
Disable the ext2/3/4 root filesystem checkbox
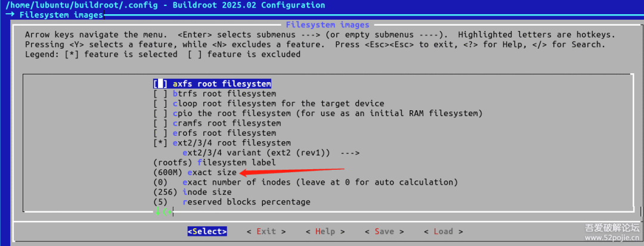coord(160,143)
